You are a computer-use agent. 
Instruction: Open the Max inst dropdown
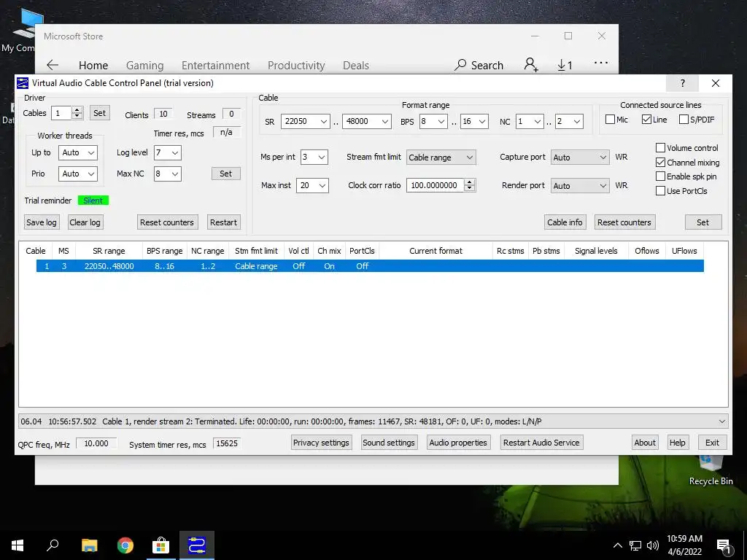click(x=312, y=185)
